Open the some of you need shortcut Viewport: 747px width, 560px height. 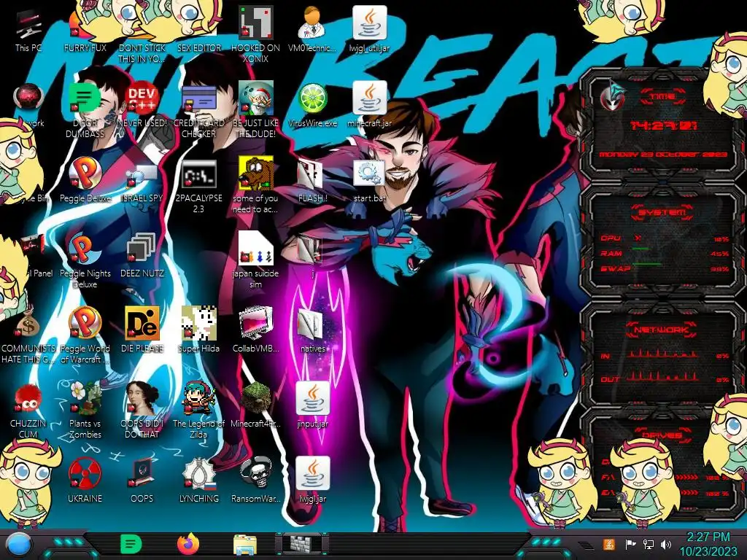tap(256, 186)
